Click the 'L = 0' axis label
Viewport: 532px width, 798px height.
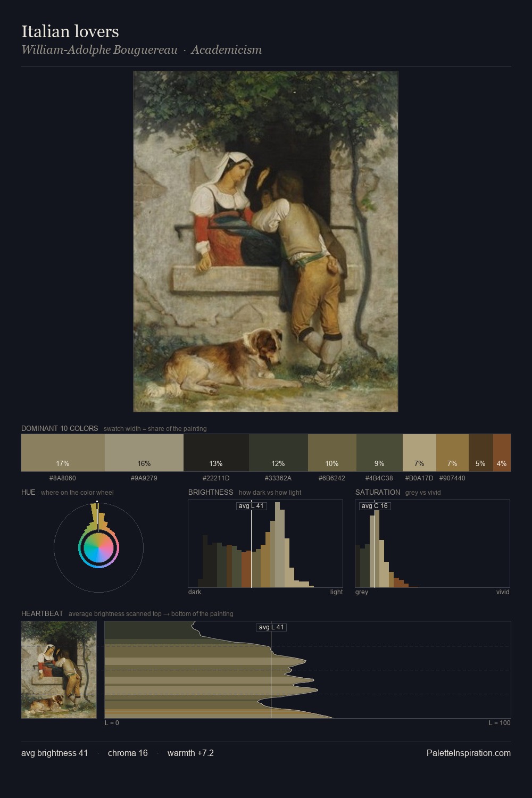coord(112,723)
